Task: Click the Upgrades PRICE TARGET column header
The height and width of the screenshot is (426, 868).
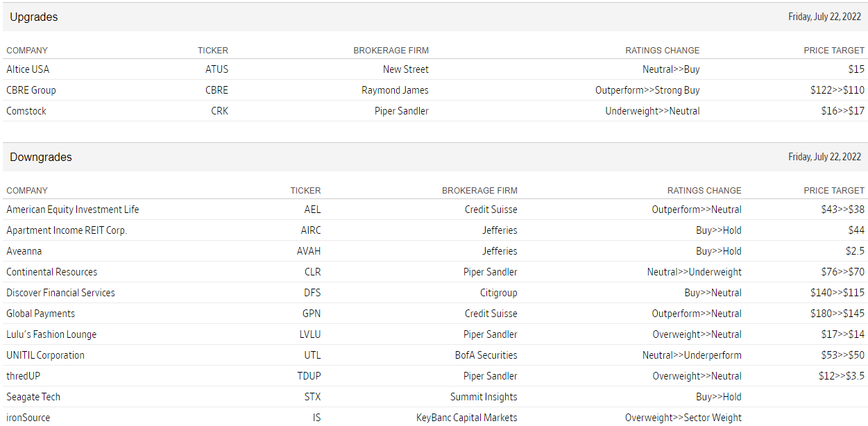Action: click(x=834, y=51)
